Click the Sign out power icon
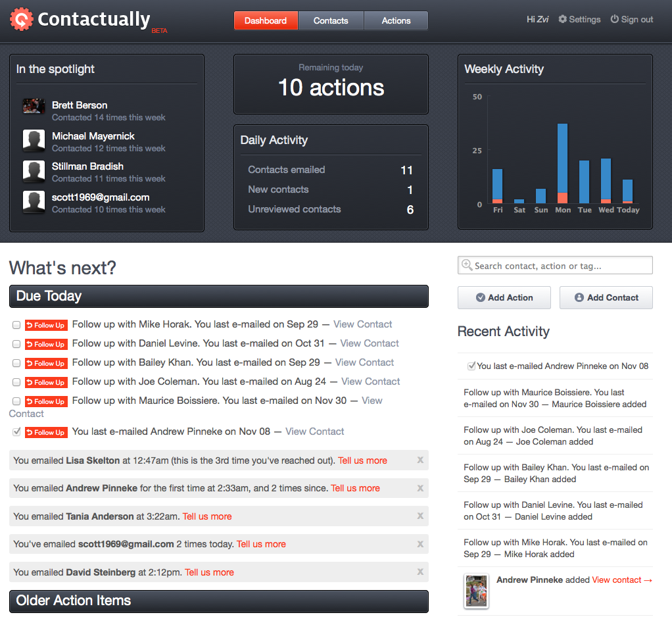This screenshot has height=617, width=672. tap(614, 19)
